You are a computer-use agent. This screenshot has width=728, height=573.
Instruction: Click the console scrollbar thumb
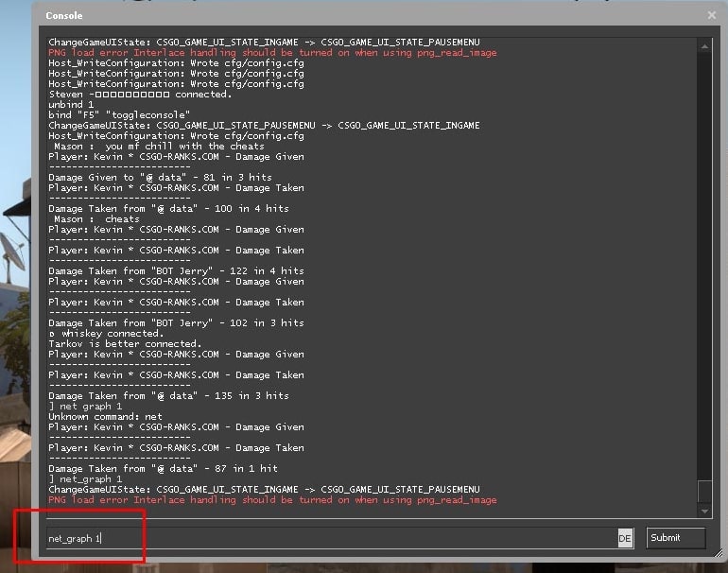[x=704, y=491]
